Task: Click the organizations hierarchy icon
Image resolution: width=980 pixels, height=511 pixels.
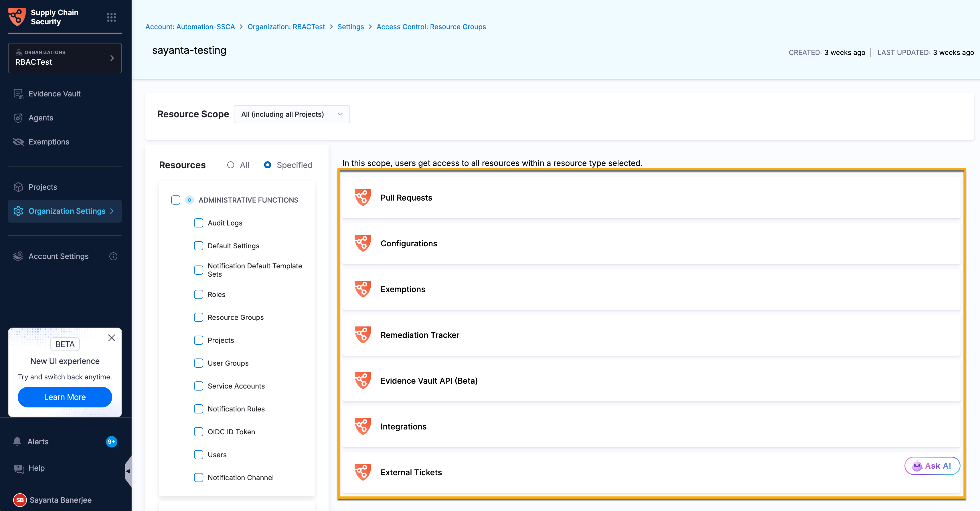Action: tap(19, 52)
